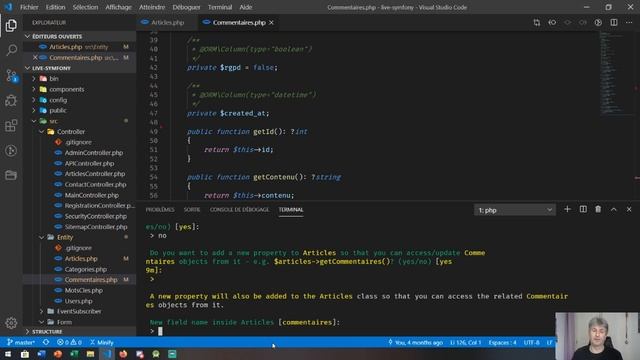The width and height of the screenshot is (640, 360).
Task: Click the Go to previous change icon
Action: click(x=552, y=22)
